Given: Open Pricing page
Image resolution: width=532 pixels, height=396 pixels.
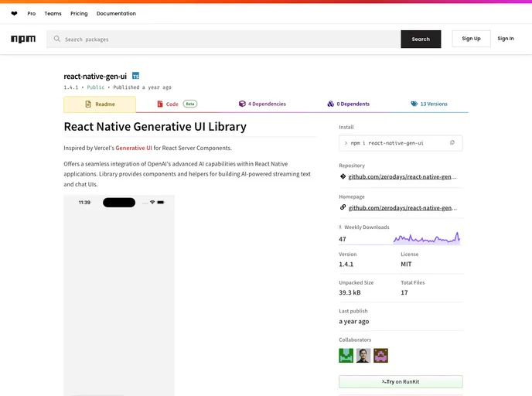Looking at the screenshot, I should pos(79,14).
